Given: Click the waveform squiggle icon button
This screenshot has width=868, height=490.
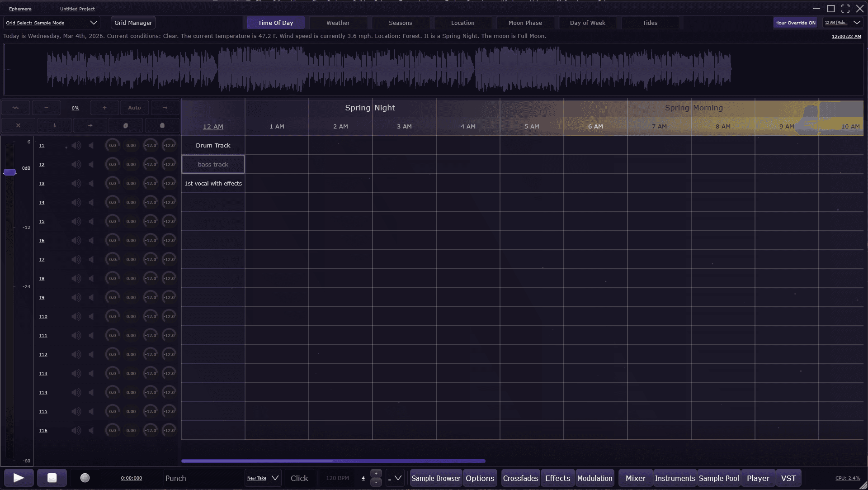Looking at the screenshot, I should click(x=16, y=108).
